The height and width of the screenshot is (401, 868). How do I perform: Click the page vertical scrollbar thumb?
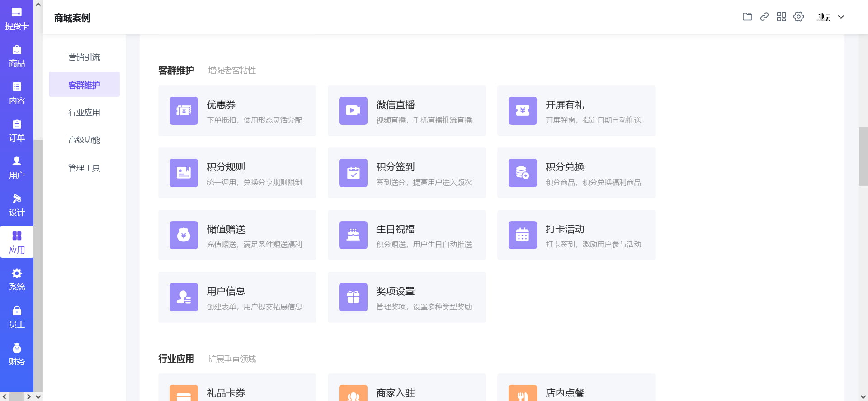coord(863,156)
